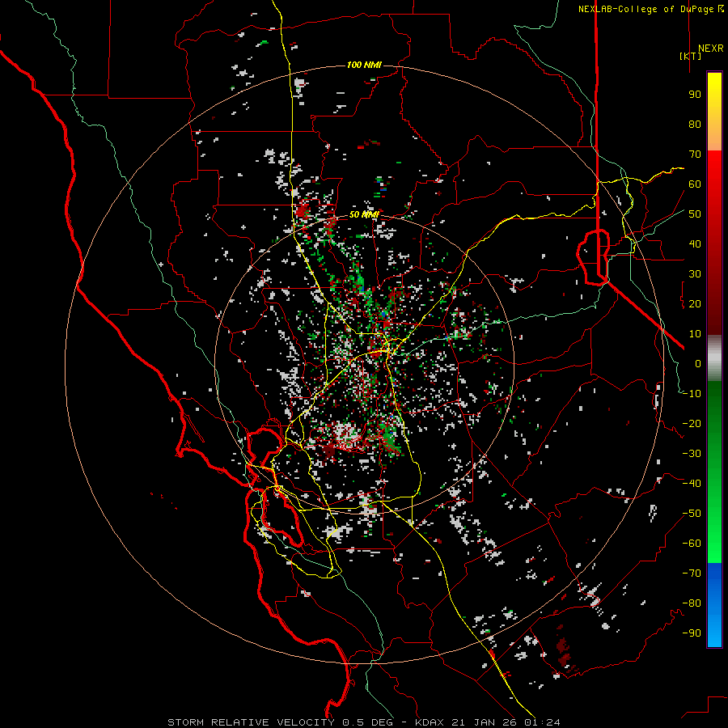Click the -70 scale value
This screenshot has width=728, height=728.
pyautogui.click(x=692, y=574)
